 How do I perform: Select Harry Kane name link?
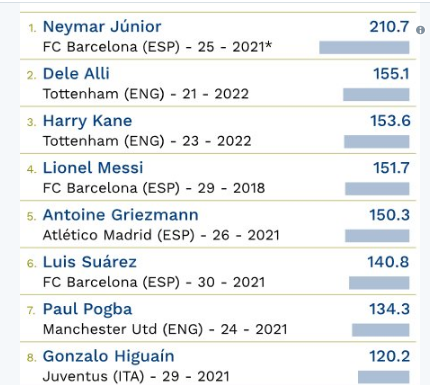pyautogui.click(x=88, y=121)
